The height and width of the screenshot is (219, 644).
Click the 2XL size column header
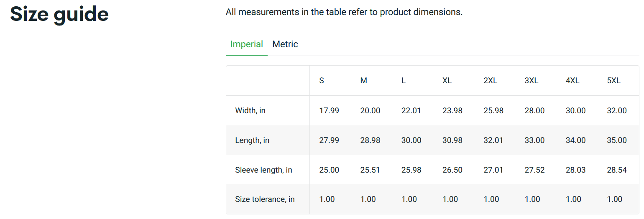(490, 81)
